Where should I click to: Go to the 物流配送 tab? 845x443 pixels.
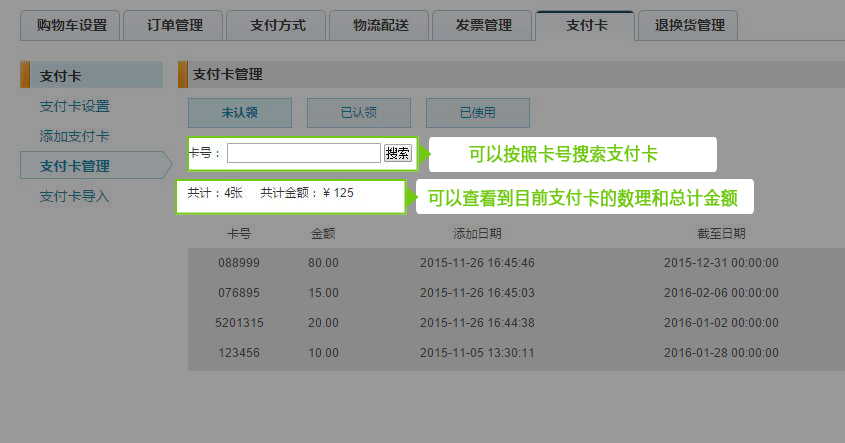pyautogui.click(x=379, y=25)
